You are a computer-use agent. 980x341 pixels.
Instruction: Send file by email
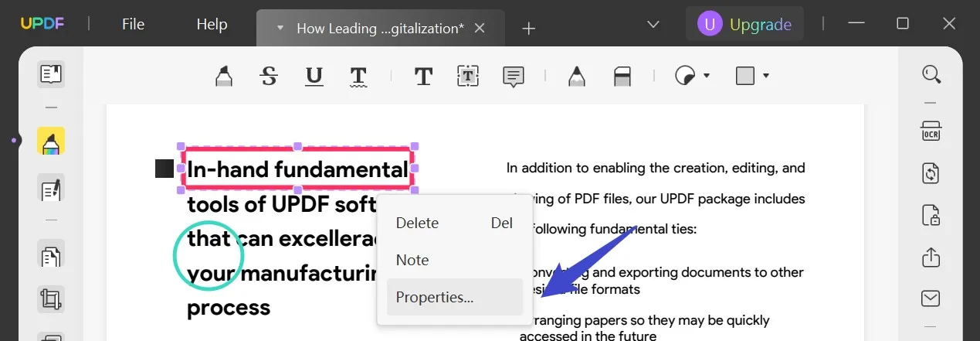pos(931,298)
